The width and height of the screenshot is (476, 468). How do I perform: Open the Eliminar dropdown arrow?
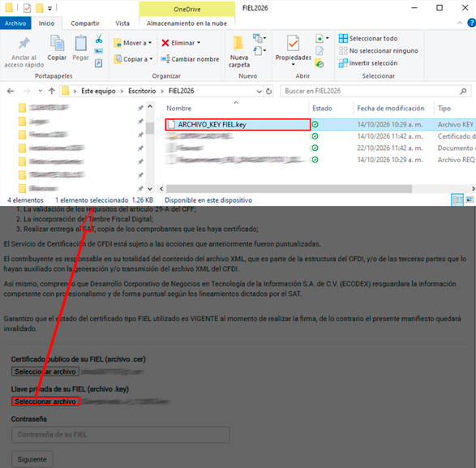pos(199,43)
